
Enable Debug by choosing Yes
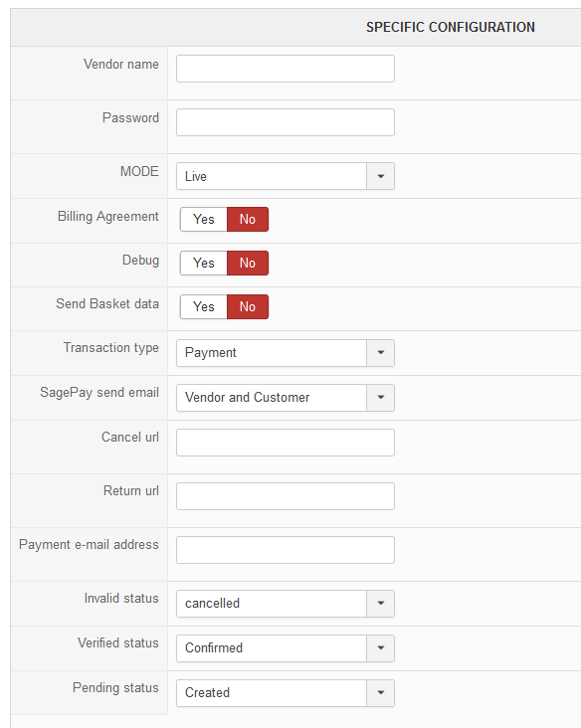pos(204,263)
